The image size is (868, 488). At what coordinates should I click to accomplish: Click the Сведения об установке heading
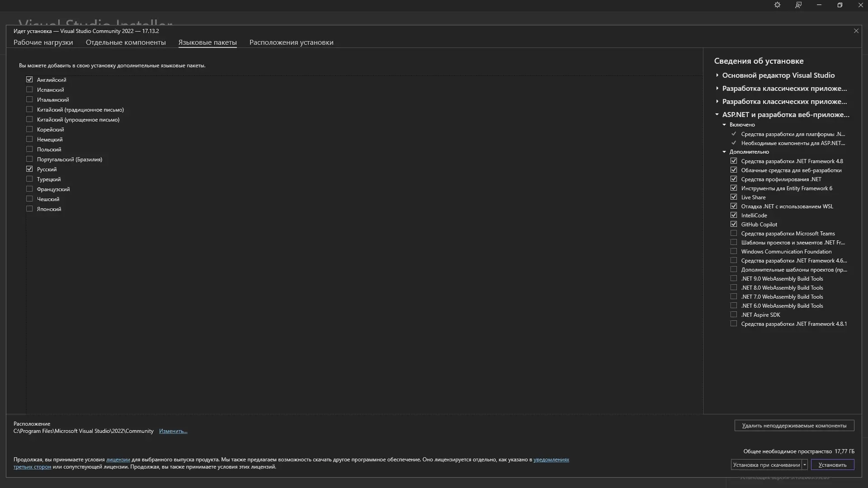(x=759, y=61)
